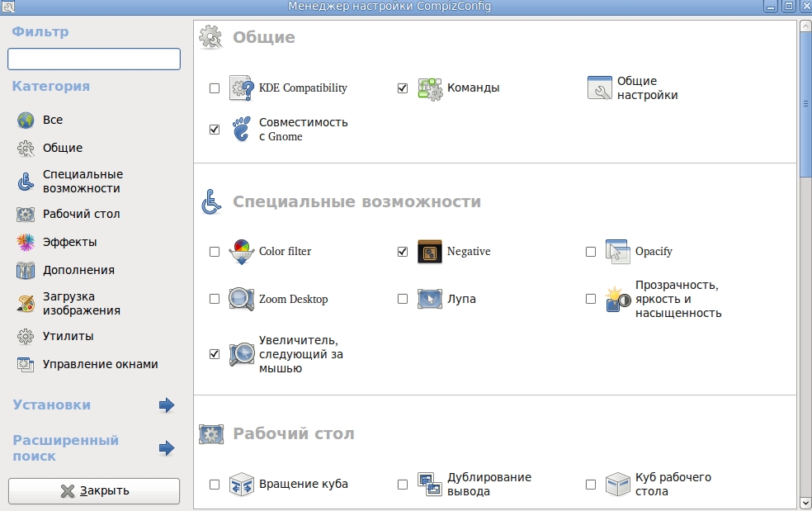Open the Вращение куба label
The height and width of the screenshot is (511, 812).
point(304,484)
